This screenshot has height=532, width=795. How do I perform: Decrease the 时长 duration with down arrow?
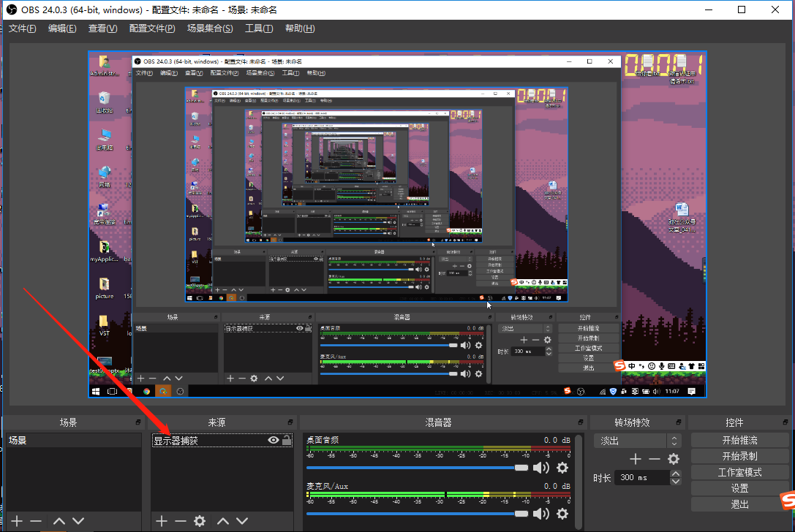[675, 482]
